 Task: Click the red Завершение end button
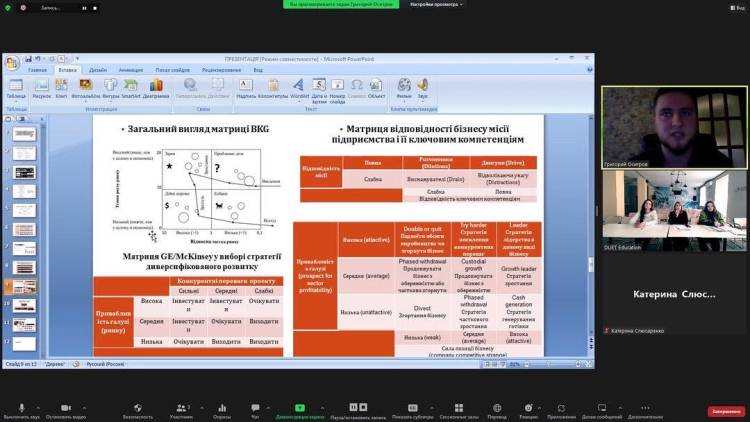click(x=725, y=410)
